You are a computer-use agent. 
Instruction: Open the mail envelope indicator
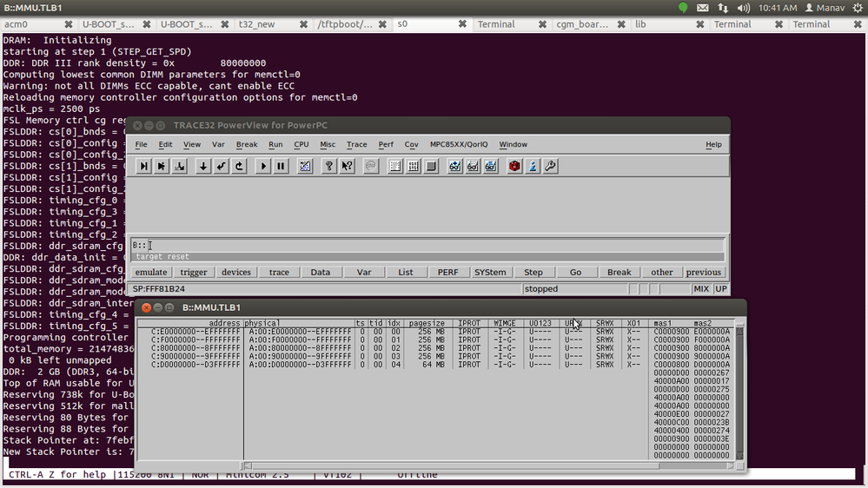703,8
